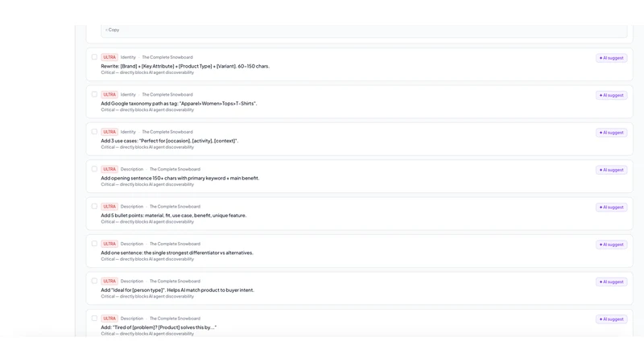Click text 'Add Google taxonomy path as tag'

click(138, 104)
